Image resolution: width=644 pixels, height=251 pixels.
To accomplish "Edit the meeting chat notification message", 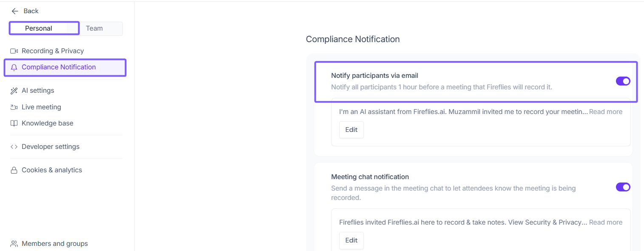I will pyautogui.click(x=351, y=240).
